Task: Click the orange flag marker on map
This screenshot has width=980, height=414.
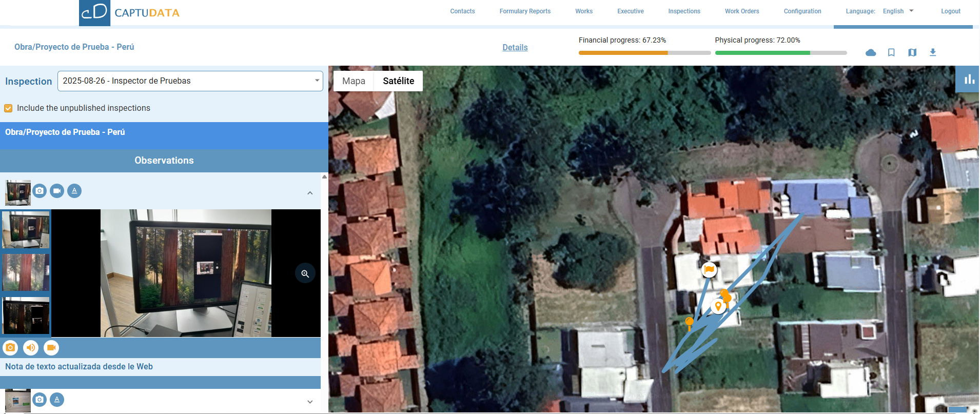Action: coord(709,269)
